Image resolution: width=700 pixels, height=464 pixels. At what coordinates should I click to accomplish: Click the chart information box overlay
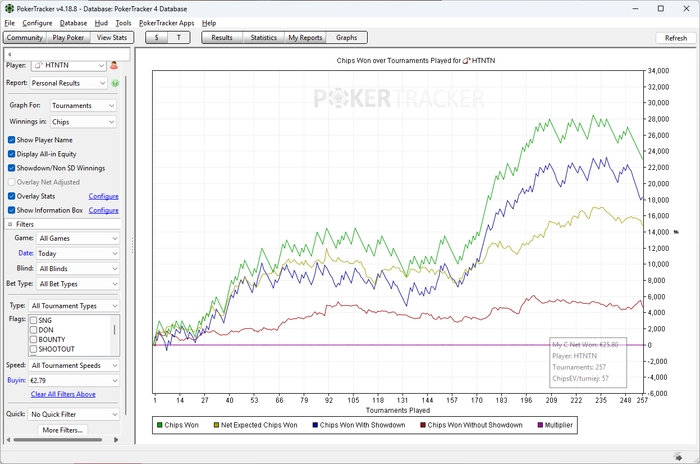coord(588,362)
